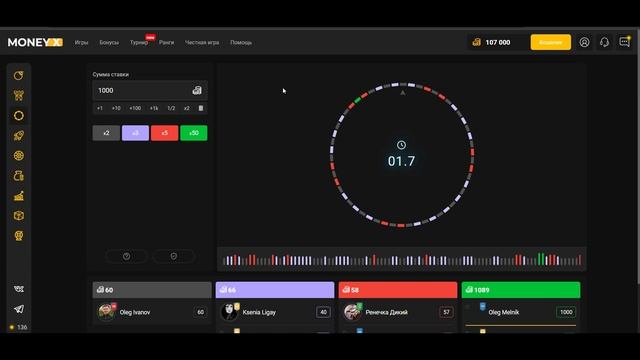Screen dimensions: 640x360
Task: Open the dice game icon
Action: tap(19, 216)
